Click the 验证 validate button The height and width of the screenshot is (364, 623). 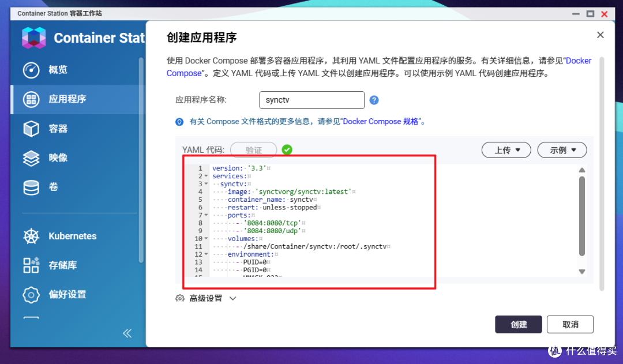(x=253, y=149)
